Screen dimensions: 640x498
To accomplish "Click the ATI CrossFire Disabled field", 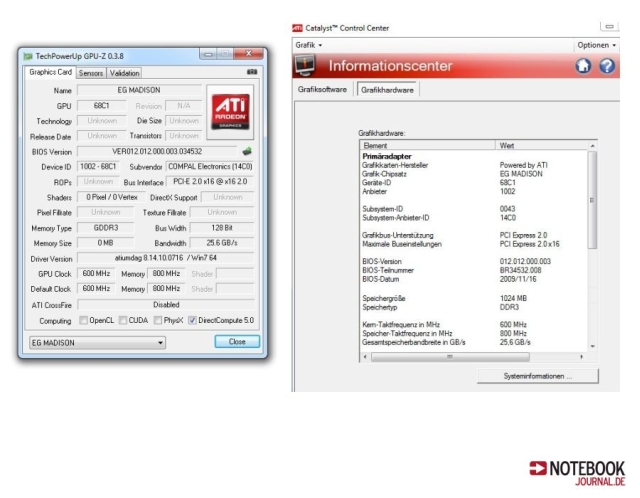I will [166, 305].
